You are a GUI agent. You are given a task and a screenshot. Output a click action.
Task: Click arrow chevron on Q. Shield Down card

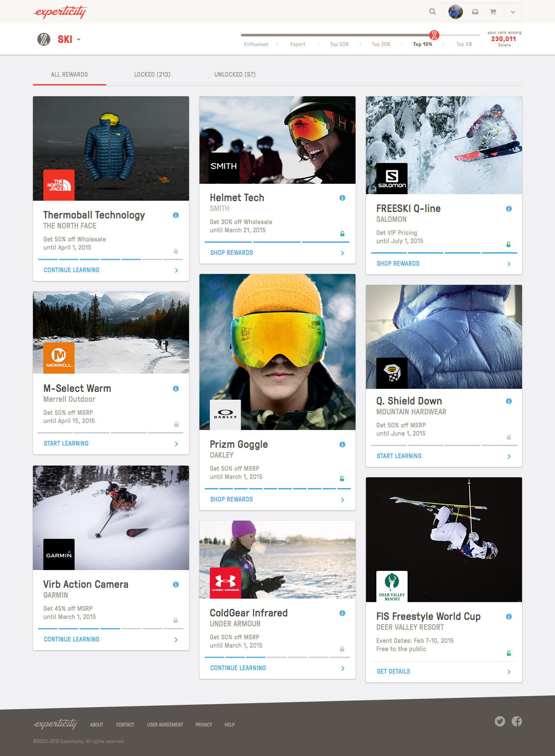[509, 456]
